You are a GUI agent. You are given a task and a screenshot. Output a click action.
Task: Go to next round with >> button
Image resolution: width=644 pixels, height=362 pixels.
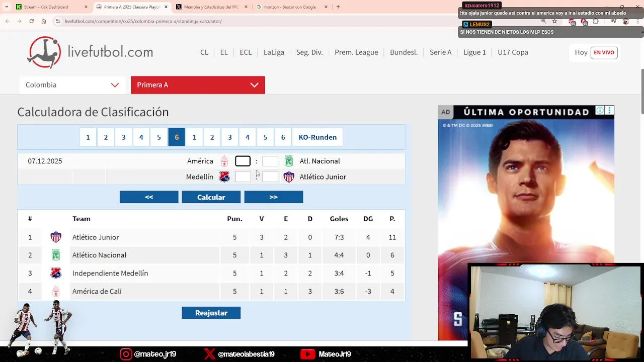pyautogui.click(x=274, y=197)
